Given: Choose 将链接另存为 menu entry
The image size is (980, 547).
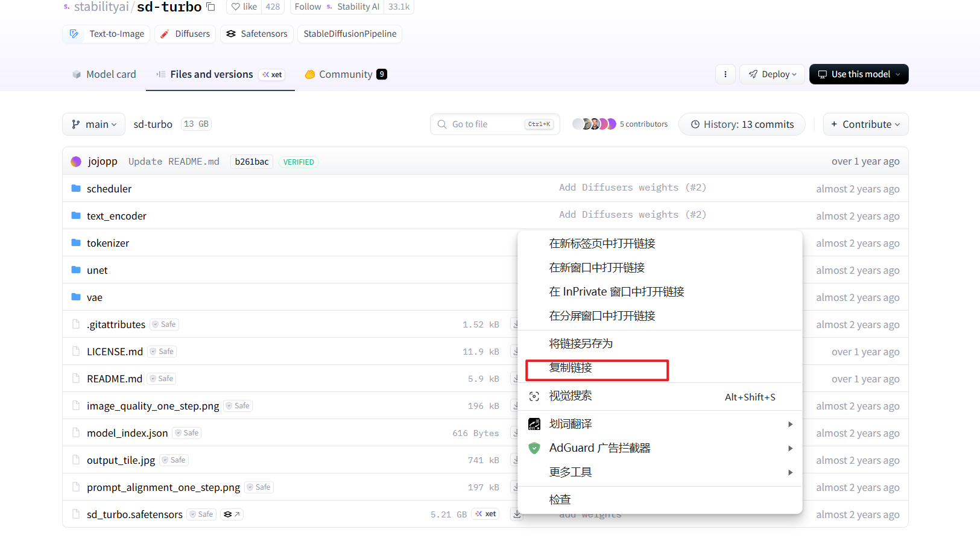Looking at the screenshot, I should (x=660, y=344).
